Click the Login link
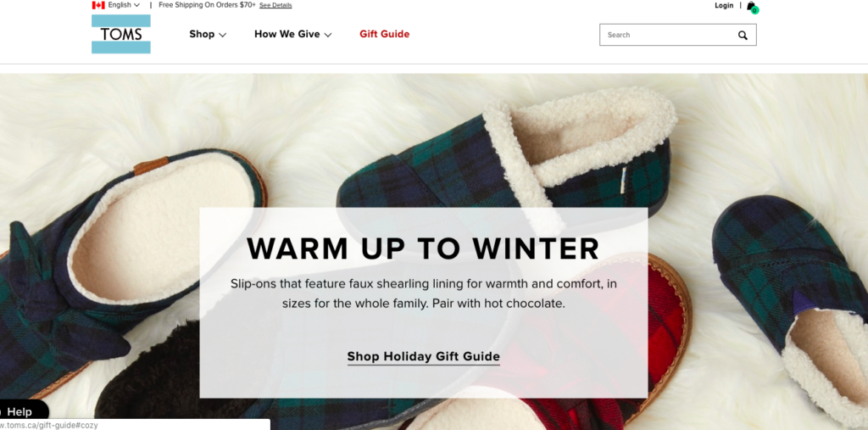Screen dimensions: 868x430 pos(724,6)
